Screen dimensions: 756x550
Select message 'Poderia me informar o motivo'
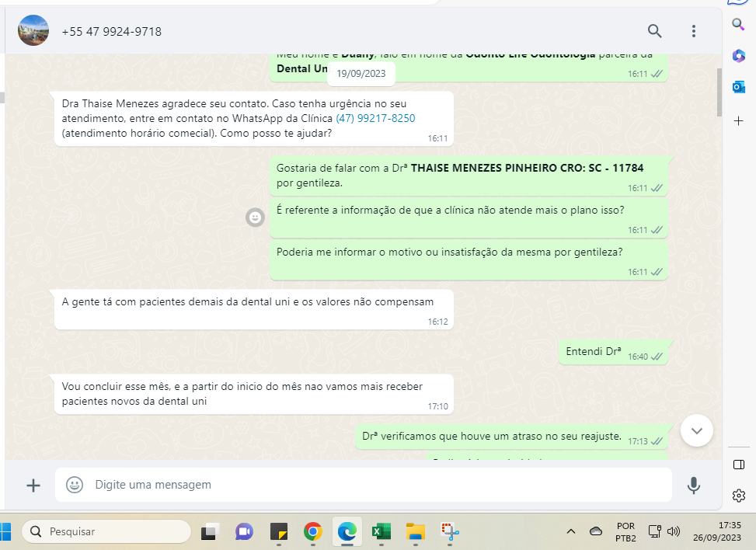469,261
